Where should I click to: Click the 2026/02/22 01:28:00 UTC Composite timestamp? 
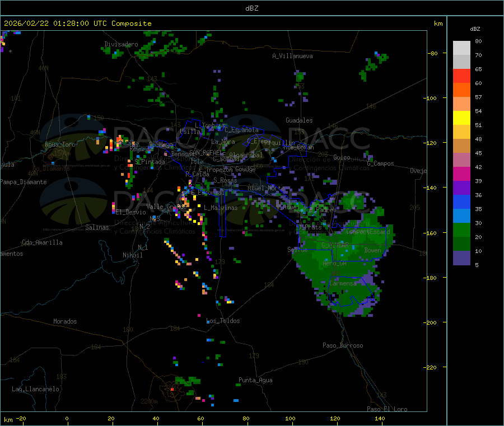coord(77,24)
